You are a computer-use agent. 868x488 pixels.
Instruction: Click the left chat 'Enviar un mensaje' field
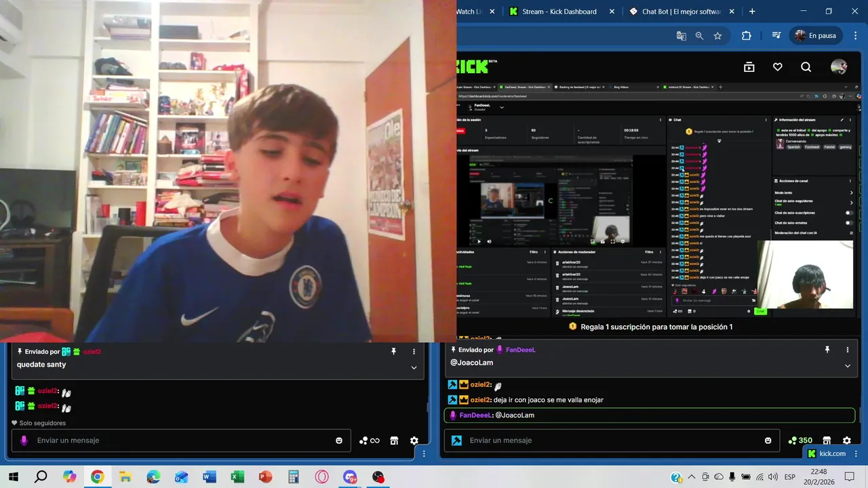click(182, 441)
